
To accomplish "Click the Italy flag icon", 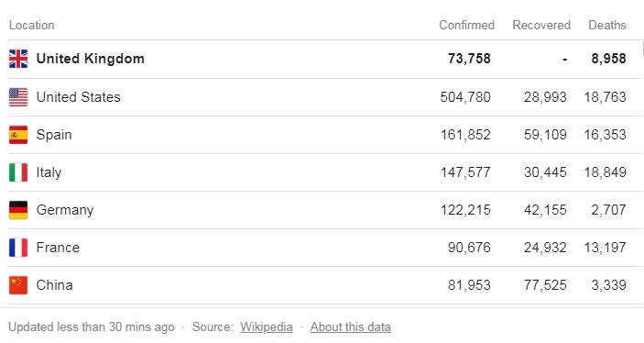I will pyautogui.click(x=18, y=172).
